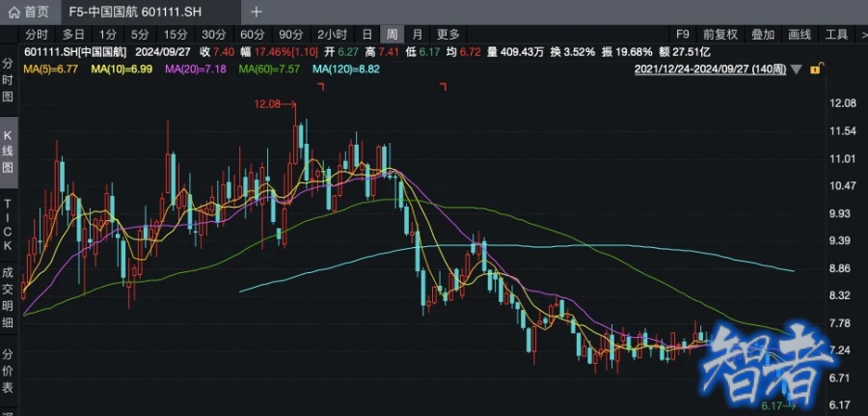This screenshot has height=416, width=868.
Task: Select the weekly 周 period
Action: 392,35
